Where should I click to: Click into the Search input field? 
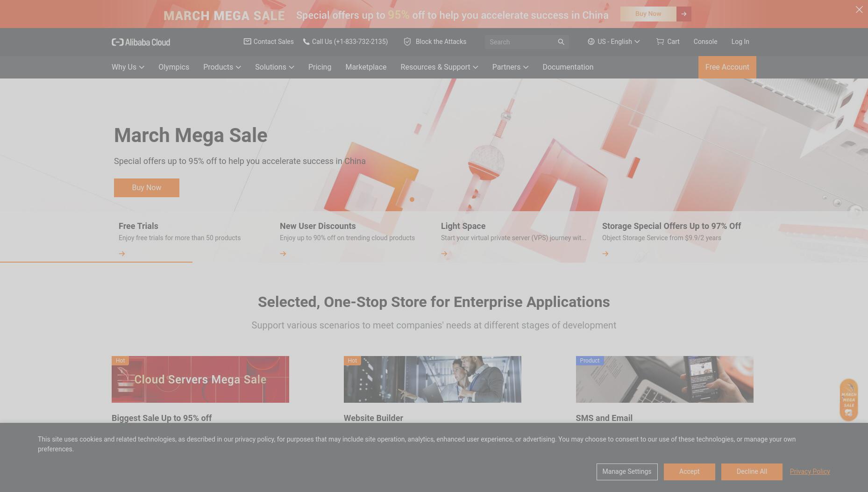521,42
